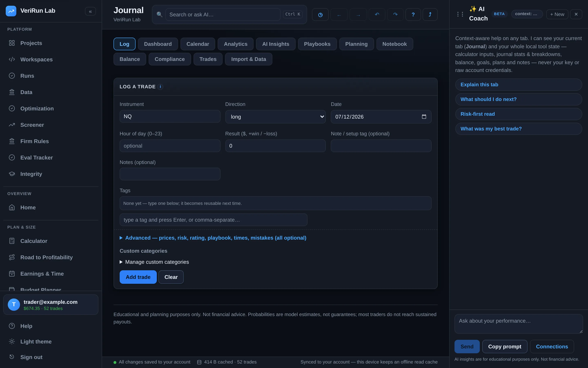Image resolution: width=588 pixels, height=368 pixels.
Task: Go to Runs in the sidebar
Action: point(51,76)
